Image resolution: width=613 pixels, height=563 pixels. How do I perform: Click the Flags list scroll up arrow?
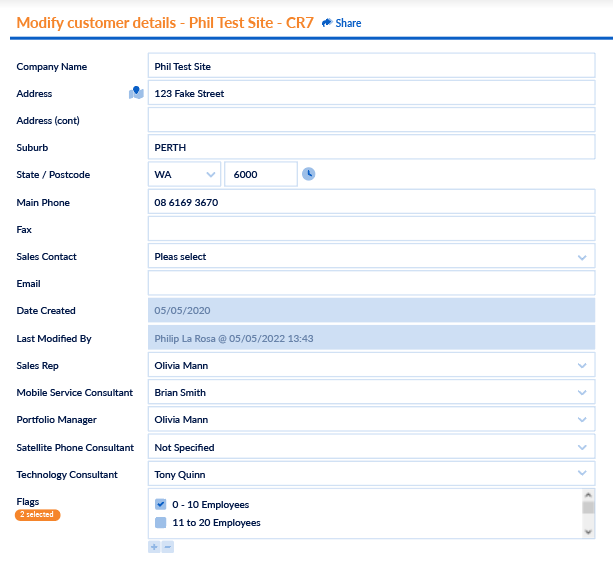[588, 495]
